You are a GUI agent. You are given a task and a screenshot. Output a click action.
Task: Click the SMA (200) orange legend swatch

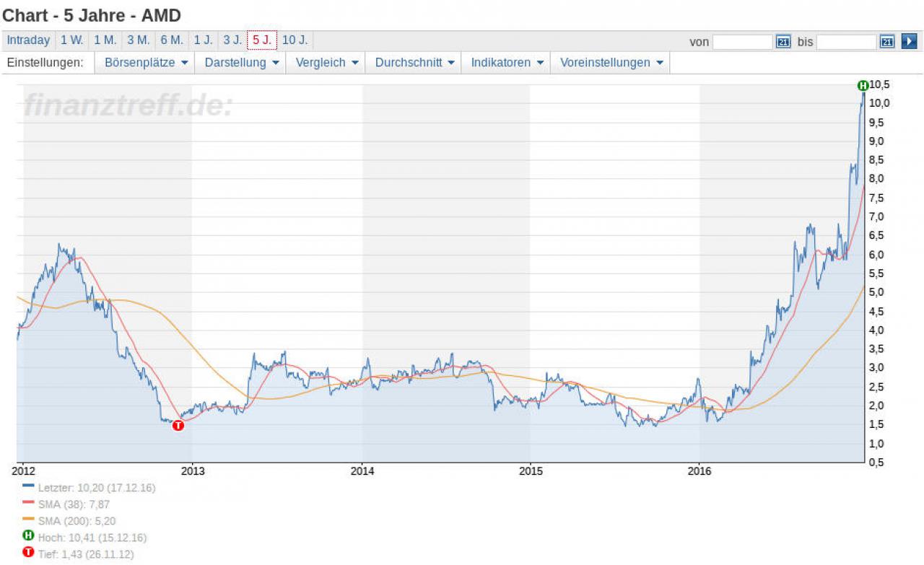pos(28,520)
